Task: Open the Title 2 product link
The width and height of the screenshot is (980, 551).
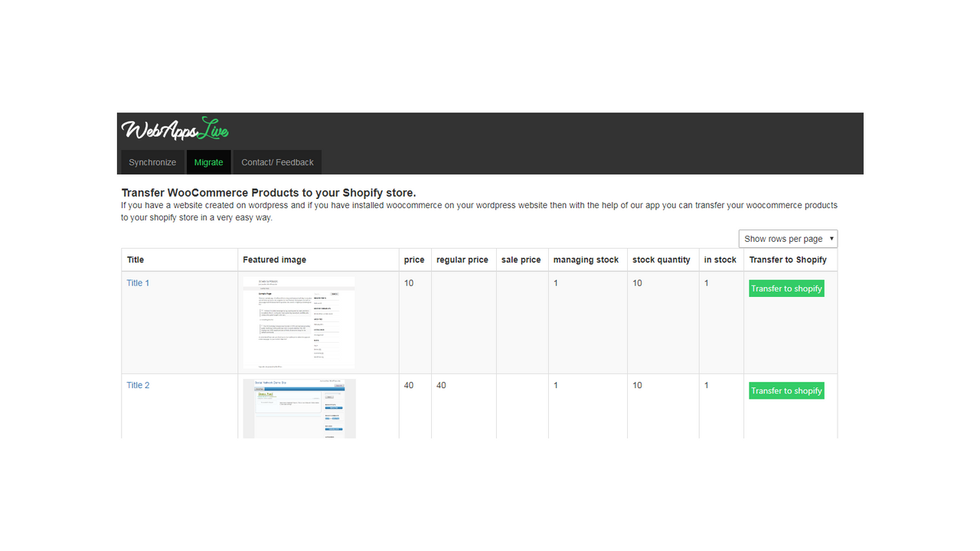Action: tap(138, 385)
